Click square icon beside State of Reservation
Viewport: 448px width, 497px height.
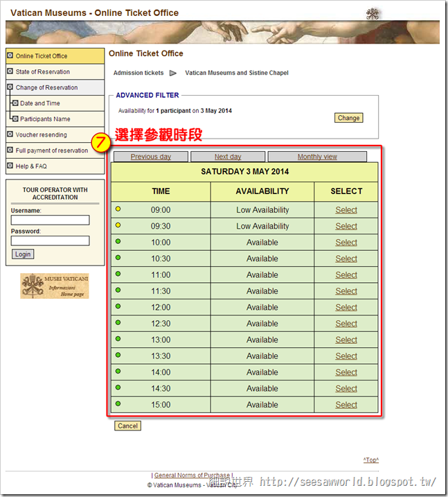click(10, 71)
